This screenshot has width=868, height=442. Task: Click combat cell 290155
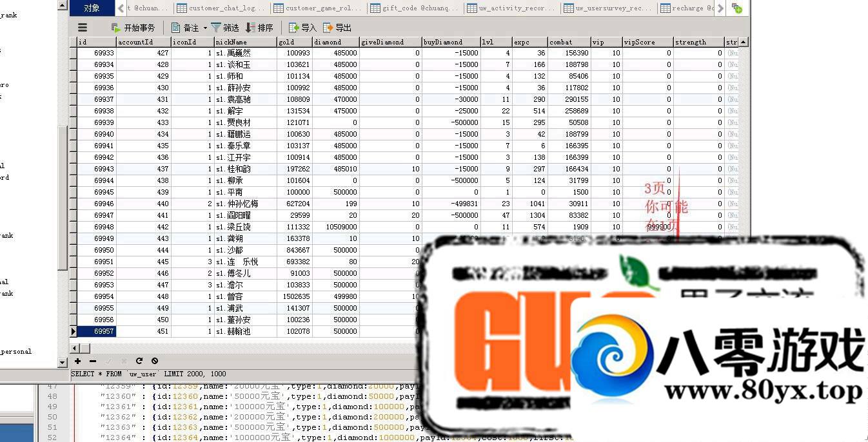(x=569, y=99)
